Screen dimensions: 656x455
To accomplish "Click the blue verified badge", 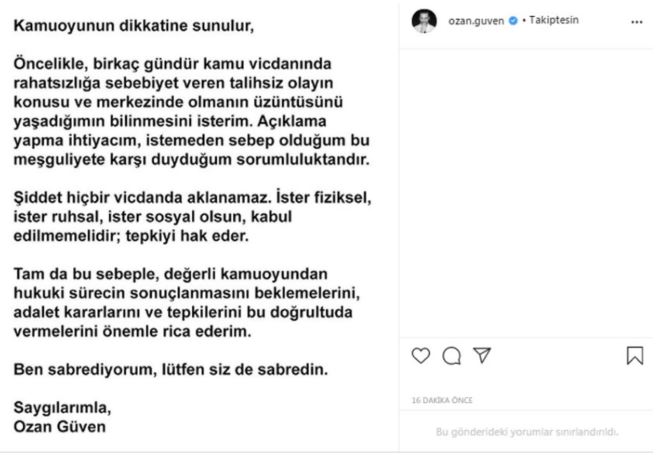I will click(513, 20).
